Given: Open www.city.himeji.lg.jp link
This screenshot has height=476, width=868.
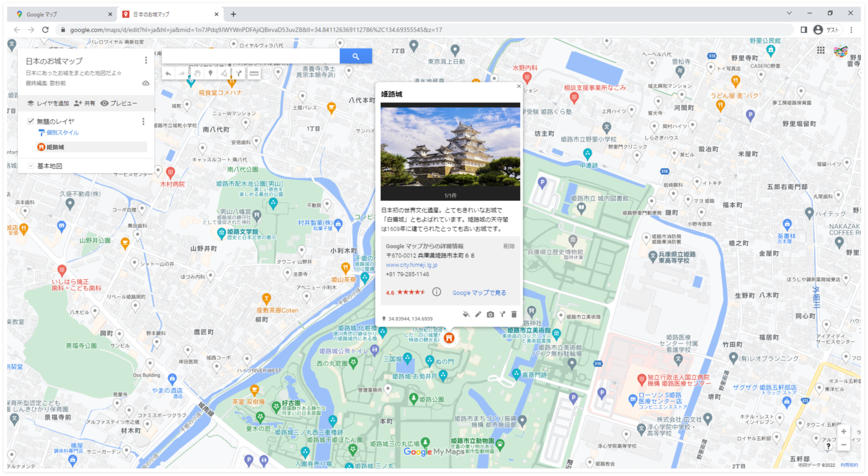Looking at the screenshot, I should (411, 265).
